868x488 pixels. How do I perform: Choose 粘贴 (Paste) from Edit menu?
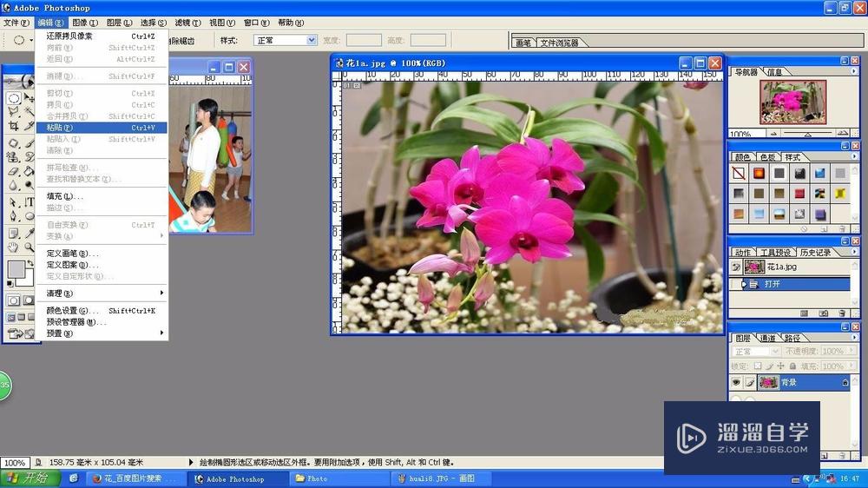pyautogui.click(x=102, y=128)
